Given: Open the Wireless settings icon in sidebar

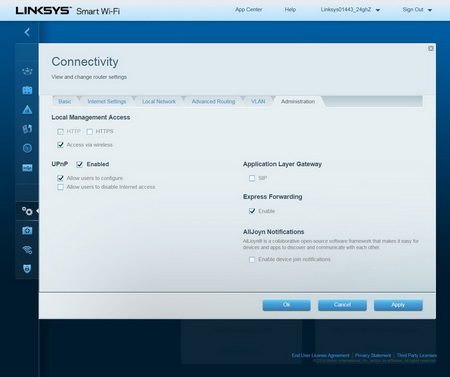Looking at the screenshot, I should tap(27, 250).
